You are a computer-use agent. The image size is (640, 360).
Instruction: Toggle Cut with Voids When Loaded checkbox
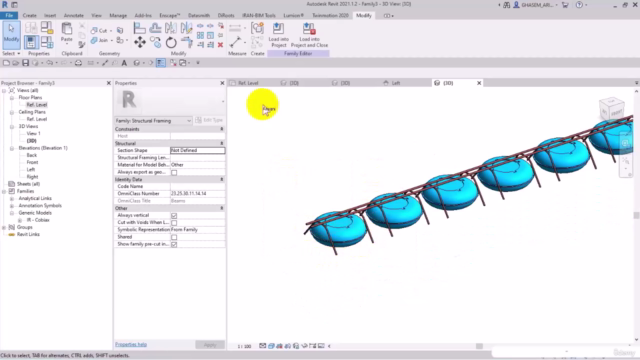click(174, 223)
